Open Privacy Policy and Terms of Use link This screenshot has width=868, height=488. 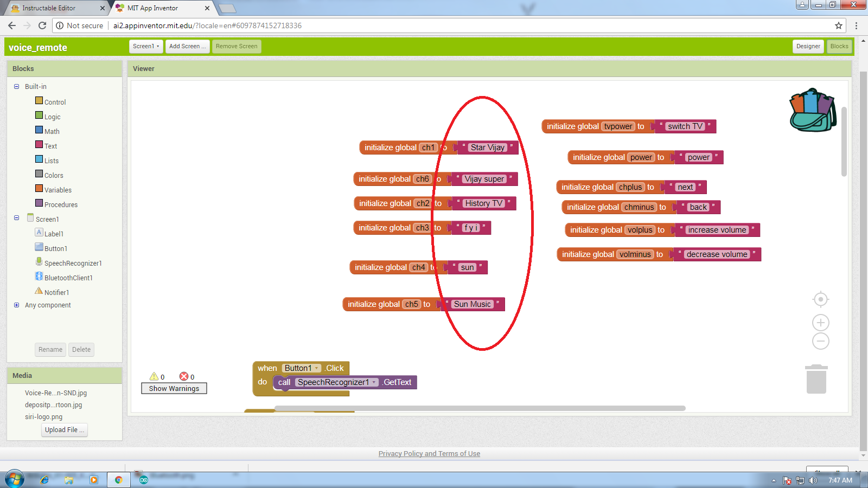[x=429, y=454]
